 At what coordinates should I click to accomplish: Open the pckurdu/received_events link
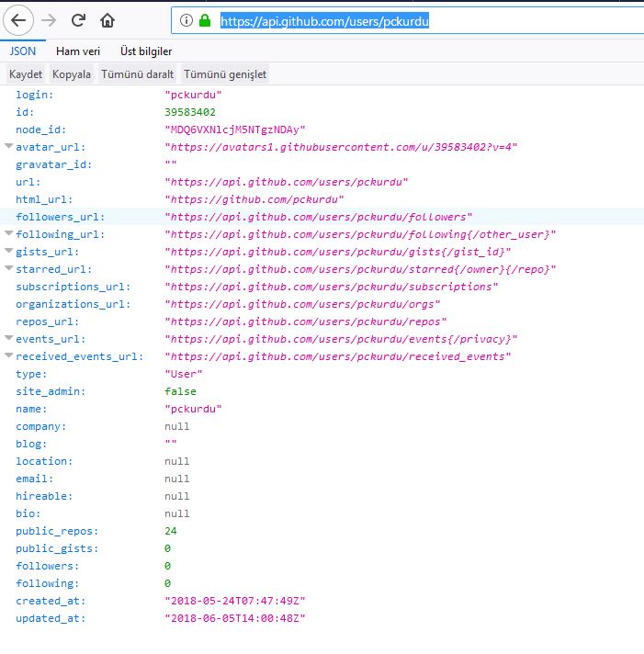tap(338, 357)
